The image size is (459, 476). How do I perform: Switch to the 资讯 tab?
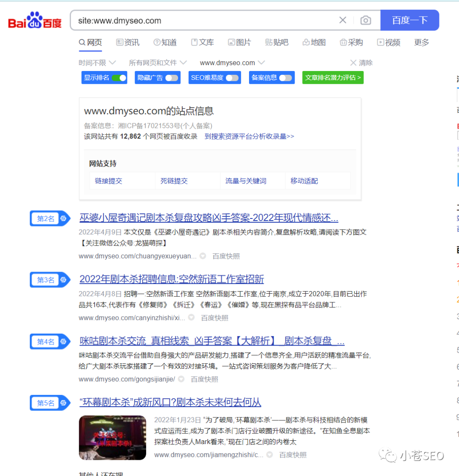point(128,42)
